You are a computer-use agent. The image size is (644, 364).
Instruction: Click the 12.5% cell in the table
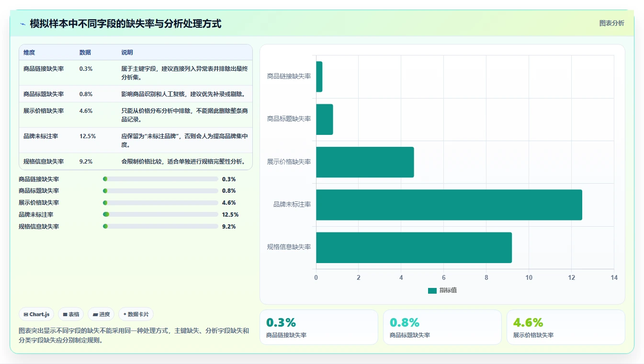[x=88, y=136]
